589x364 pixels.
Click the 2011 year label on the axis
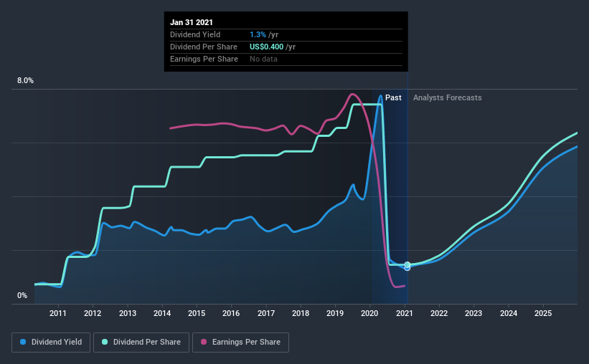point(58,314)
